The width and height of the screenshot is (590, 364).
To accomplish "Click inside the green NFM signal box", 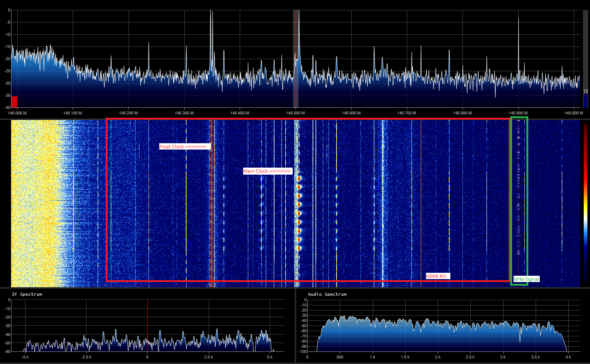I will click(x=519, y=199).
